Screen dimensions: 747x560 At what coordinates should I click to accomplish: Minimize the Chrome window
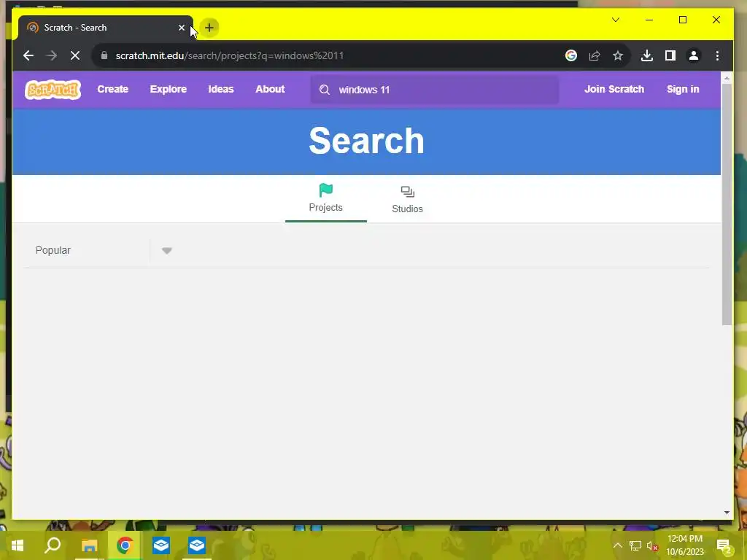(649, 20)
